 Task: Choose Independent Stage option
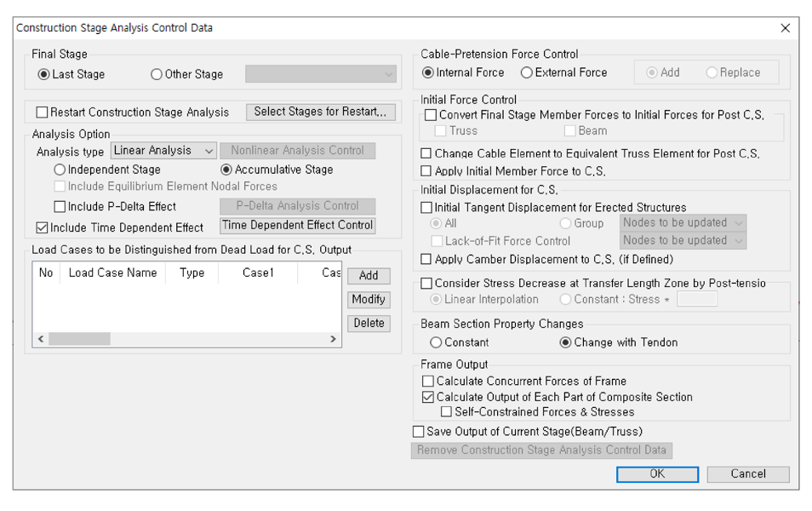(60, 170)
